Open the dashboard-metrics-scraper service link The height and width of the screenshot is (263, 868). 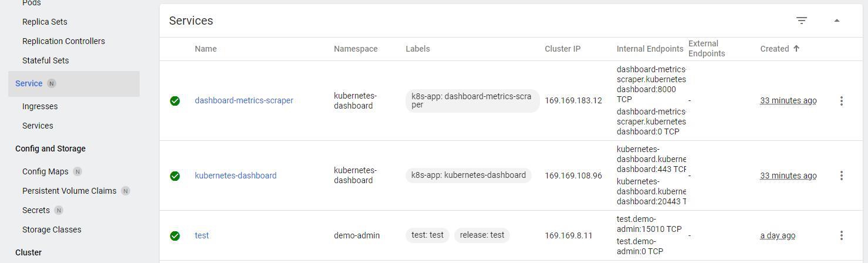point(244,100)
